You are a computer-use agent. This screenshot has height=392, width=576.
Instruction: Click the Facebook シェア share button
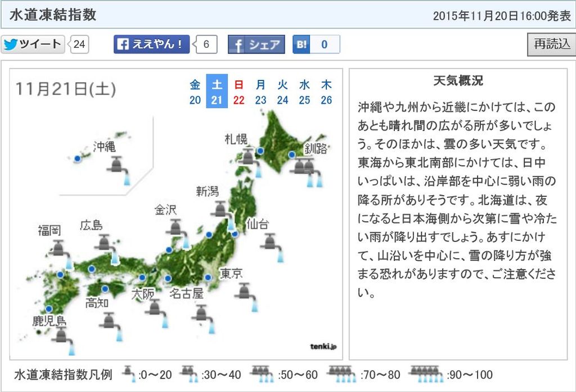(x=256, y=44)
